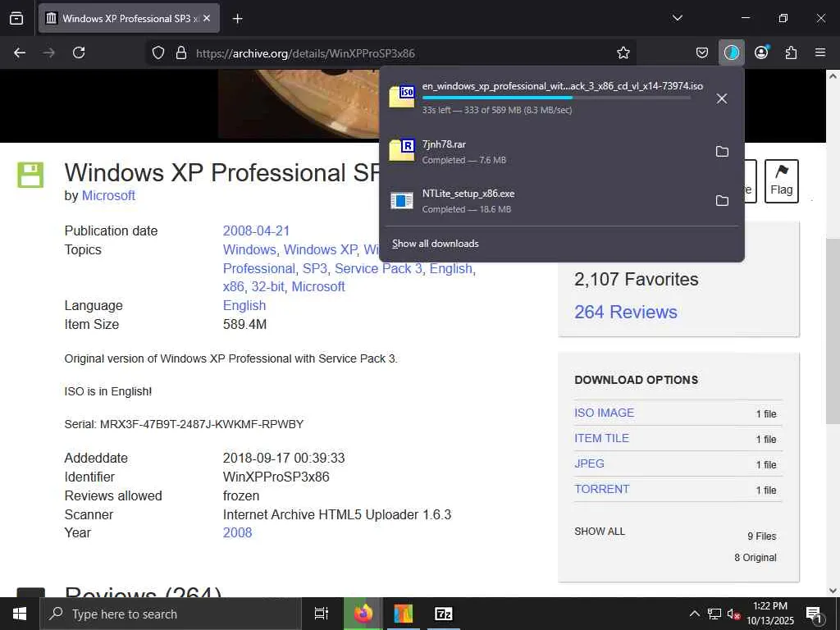Open the clock showing 1:22 PM
The width and height of the screenshot is (840, 630).
tap(770, 614)
